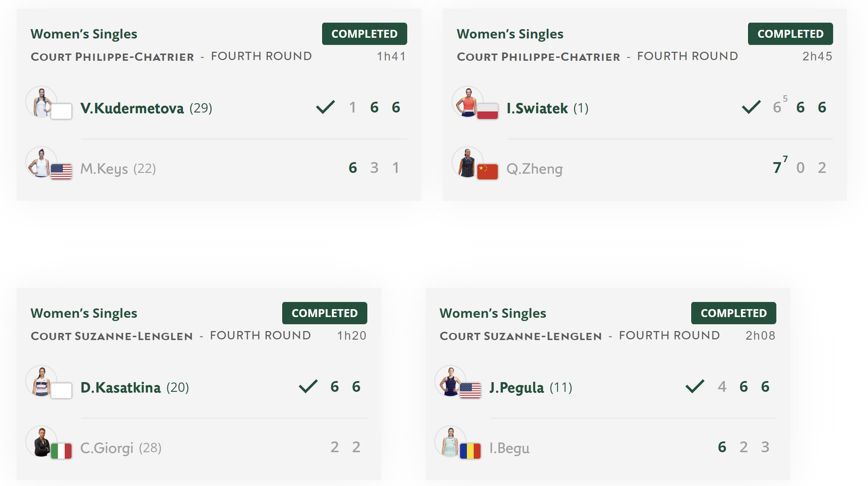Viewport: 868px width, 486px height.
Task: Click M.Keys' USA flag icon
Action: point(61,171)
